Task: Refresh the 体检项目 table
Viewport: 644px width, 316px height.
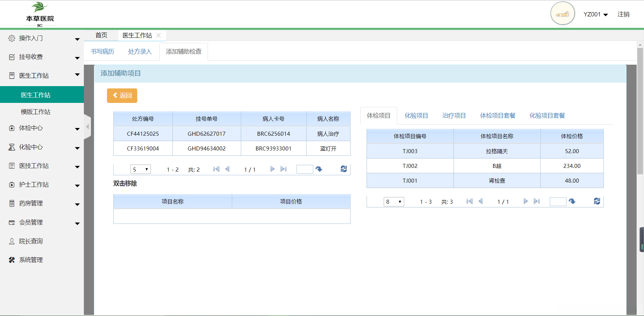Action: click(x=597, y=201)
